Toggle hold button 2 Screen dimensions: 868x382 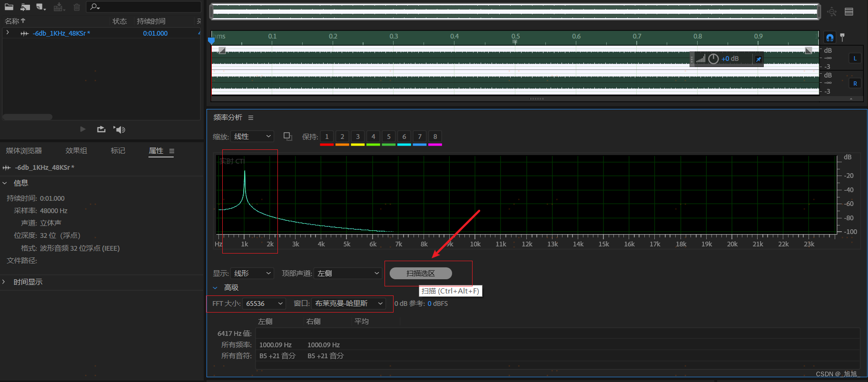pos(342,137)
